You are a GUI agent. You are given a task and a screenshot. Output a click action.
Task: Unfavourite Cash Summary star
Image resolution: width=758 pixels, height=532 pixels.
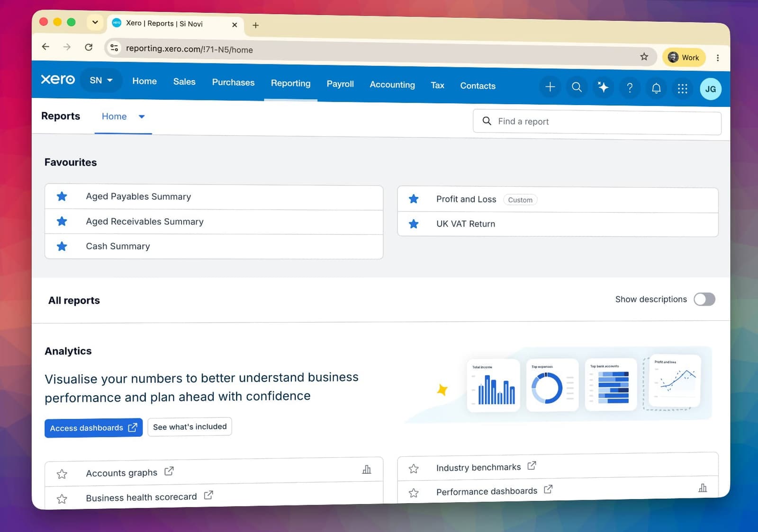(x=62, y=246)
